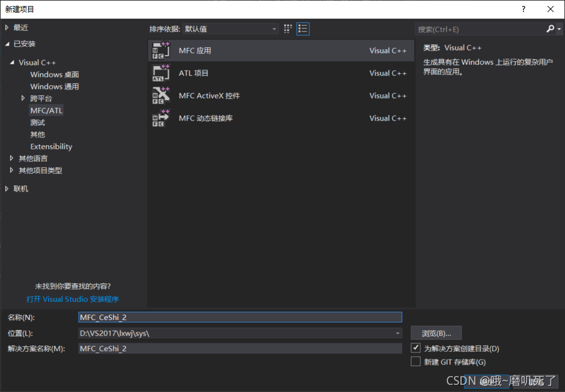565x392 pixels.
Task: Open the 位置 path dropdown arrow
Action: click(x=398, y=333)
